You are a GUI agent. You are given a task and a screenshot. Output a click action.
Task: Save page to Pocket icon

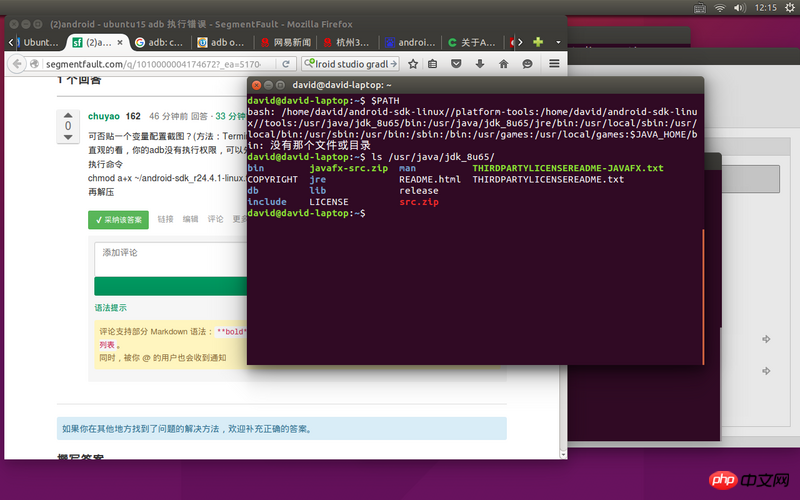[x=456, y=64]
